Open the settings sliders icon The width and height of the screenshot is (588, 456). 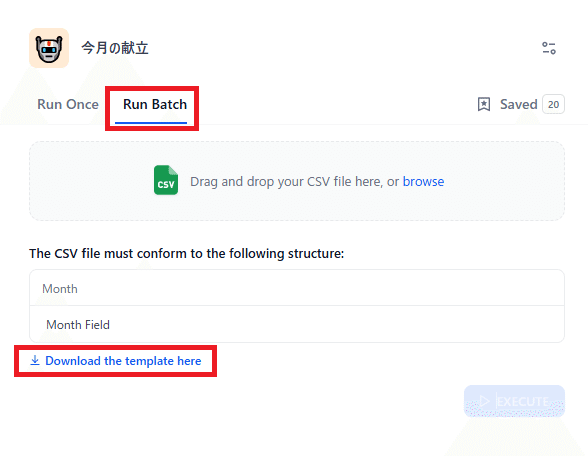click(x=549, y=48)
